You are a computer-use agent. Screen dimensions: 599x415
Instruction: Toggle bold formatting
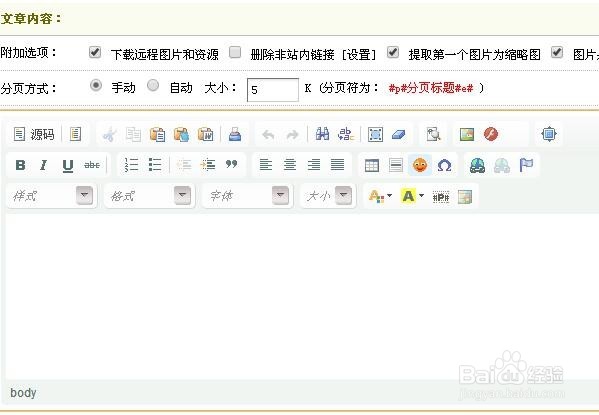[x=20, y=165]
